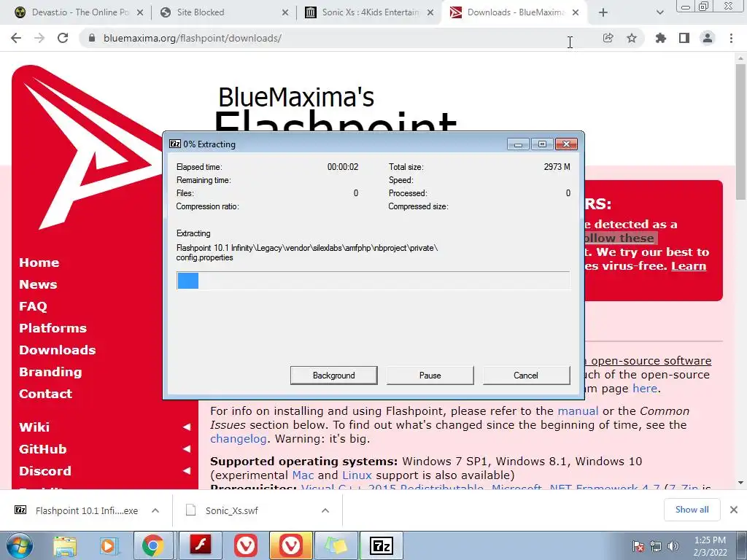Cancel the 7-Zip extraction
The image size is (747, 560).
coord(526,376)
